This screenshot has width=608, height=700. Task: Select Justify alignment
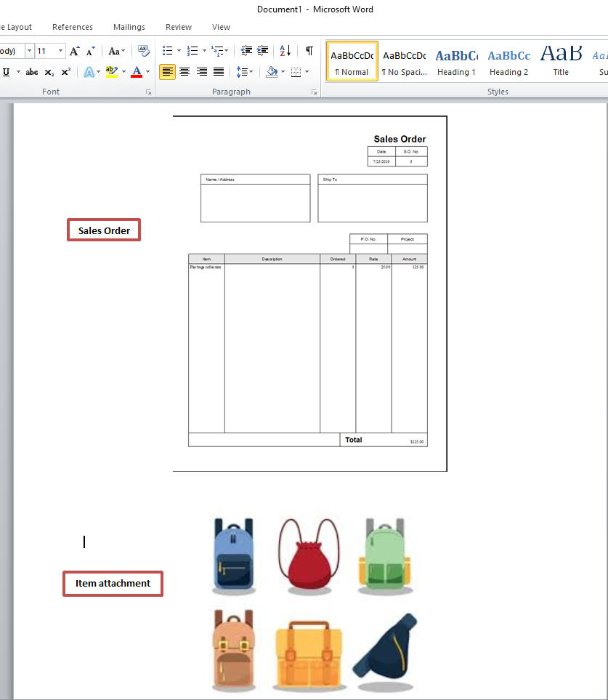coord(219,72)
